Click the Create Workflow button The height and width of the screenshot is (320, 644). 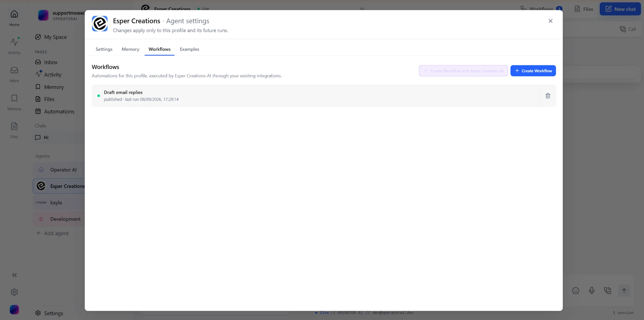[533, 71]
